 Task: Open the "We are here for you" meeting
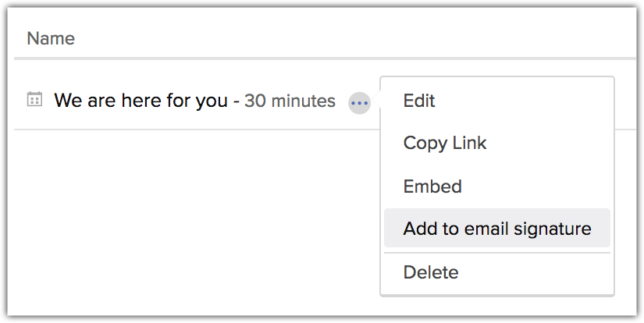click(141, 101)
